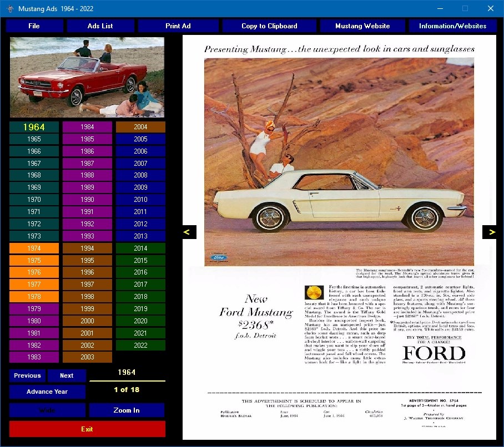Show previous ad with left arrow

pos(189,232)
